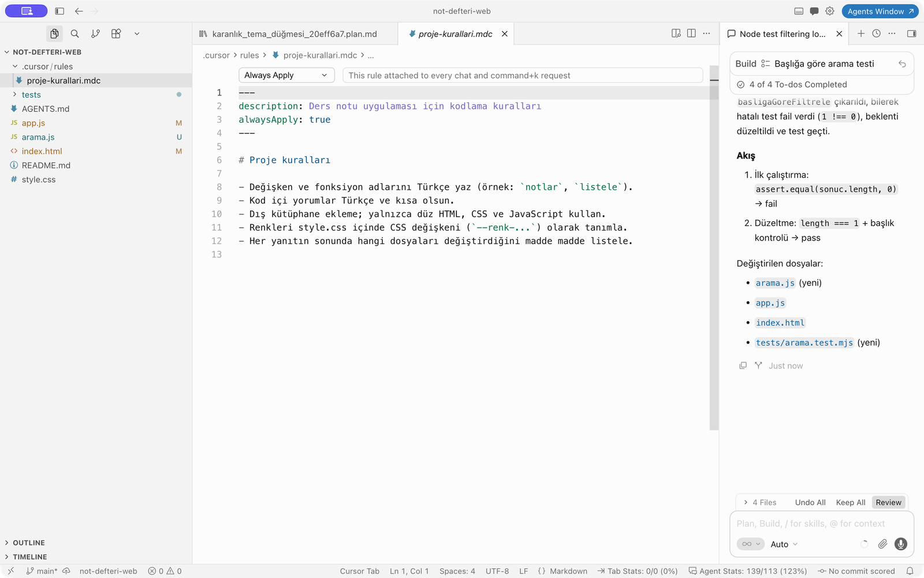Revert to Build checkpoint arrow icon
This screenshot has width=924, height=578.
tap(902, 64)
